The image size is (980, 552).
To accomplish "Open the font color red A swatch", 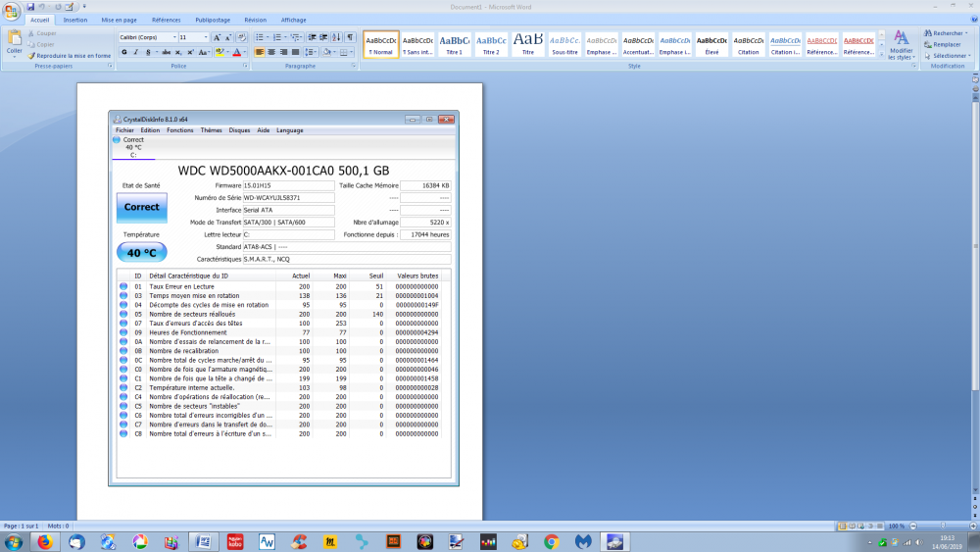I will [237, 52].
